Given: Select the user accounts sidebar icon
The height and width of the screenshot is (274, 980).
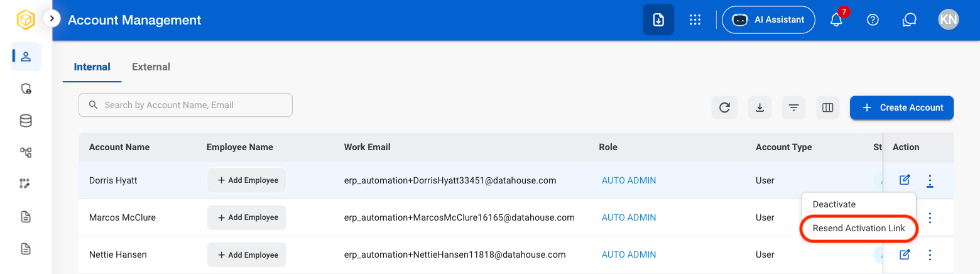Looking at the screenshot, I should (x=26, y=57).
